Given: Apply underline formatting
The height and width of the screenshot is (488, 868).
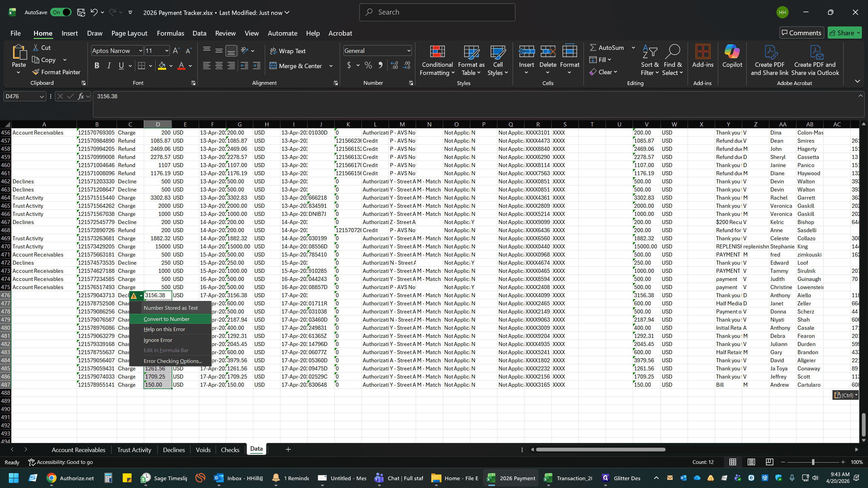Looking at the screenshot, I should coord(121,66).
